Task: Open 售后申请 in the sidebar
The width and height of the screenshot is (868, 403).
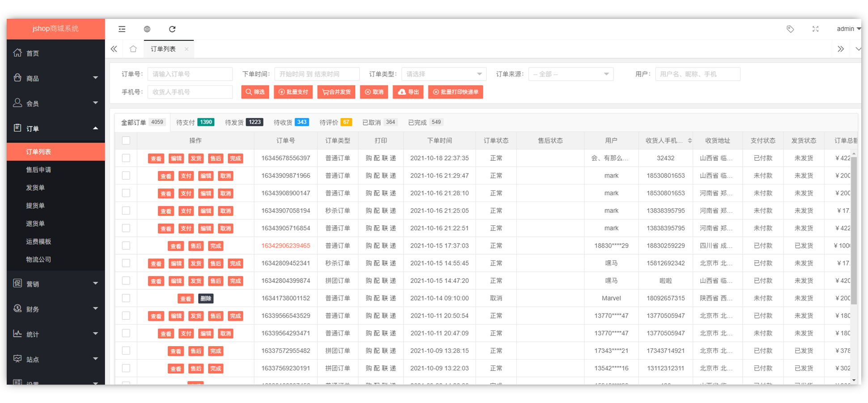Action: [56, 170]
